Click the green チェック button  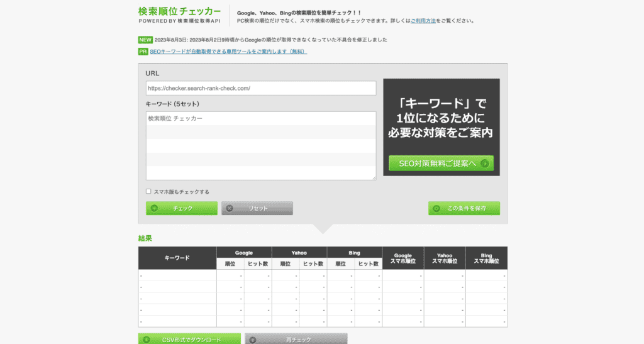point(182,208)
